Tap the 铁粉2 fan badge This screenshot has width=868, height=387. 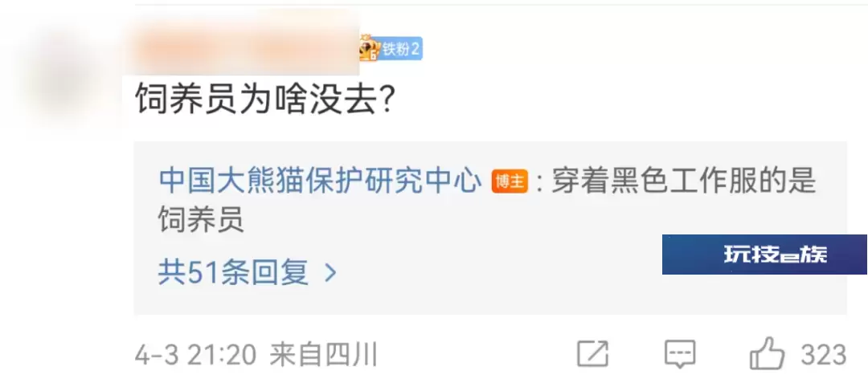click(401, 49)
